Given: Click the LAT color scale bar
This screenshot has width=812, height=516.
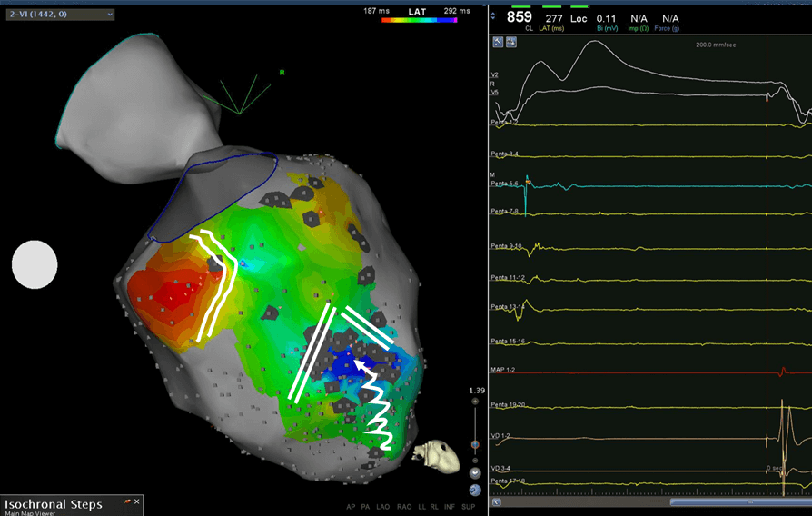Looking at the screenshot, I should [x=417, y=18].
